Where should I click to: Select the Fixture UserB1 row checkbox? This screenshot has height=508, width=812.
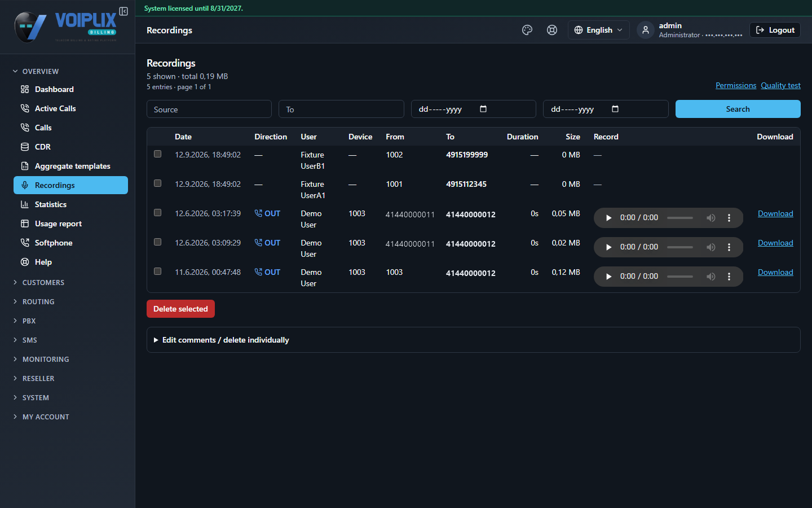pyautogui.click(x=158, y=154)
